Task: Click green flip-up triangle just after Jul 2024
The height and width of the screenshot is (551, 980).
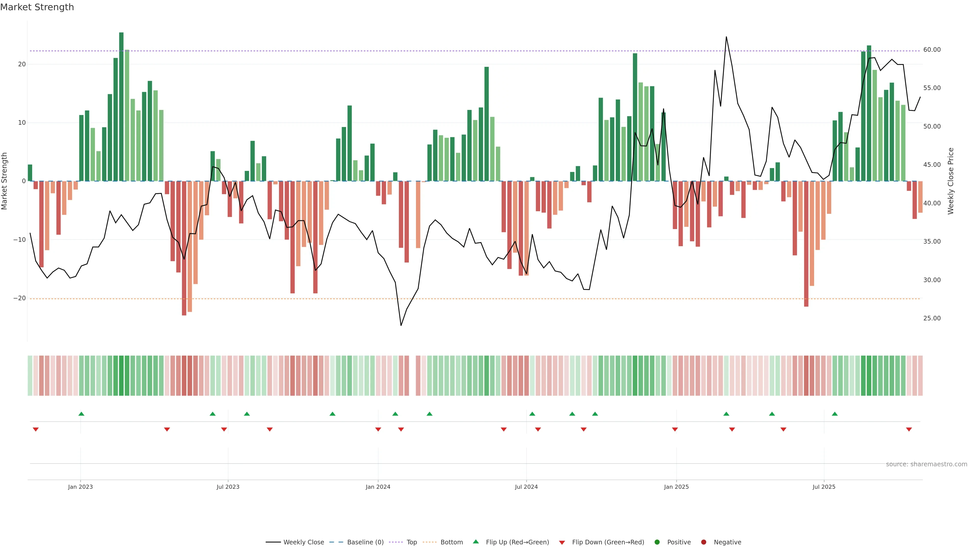Action: [x=532, y=414]
